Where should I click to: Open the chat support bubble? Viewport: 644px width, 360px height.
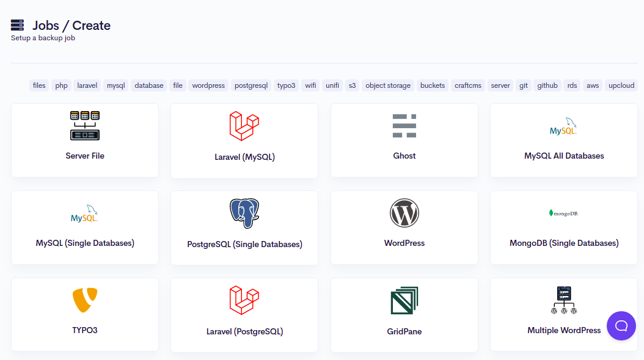(x=621, y=326)
